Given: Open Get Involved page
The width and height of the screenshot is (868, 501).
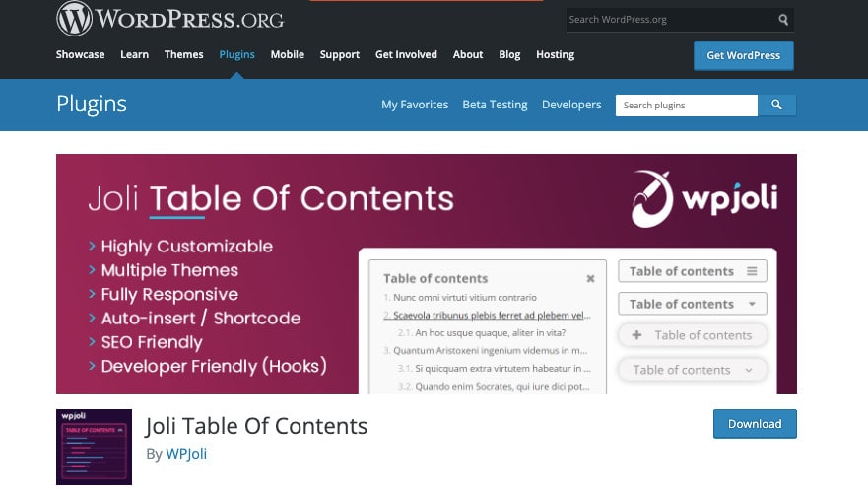Looking at the screenshot, I should pyautogui.click(x=406, y=54).
